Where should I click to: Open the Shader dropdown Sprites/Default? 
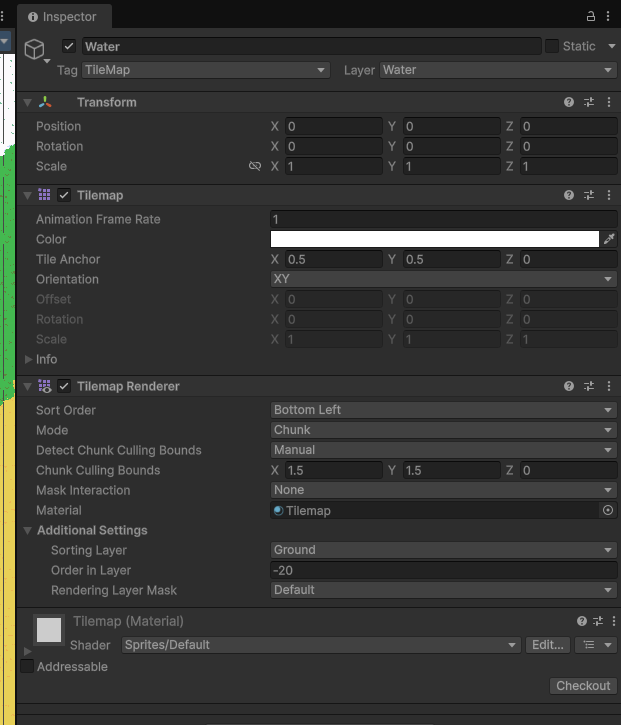pos(321,645)
